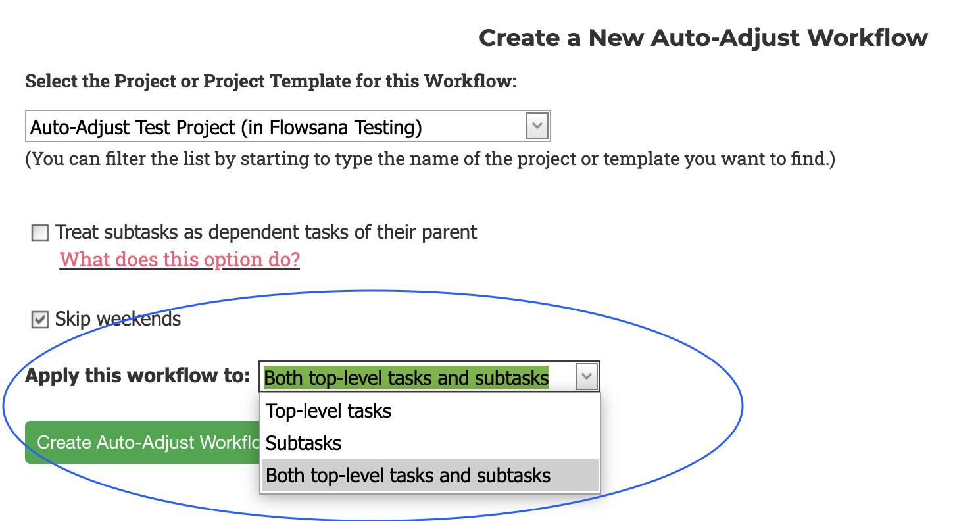
Task: Click the Create a New Auto-Adjust Workflow heading
Action: (x=703, y=37)
